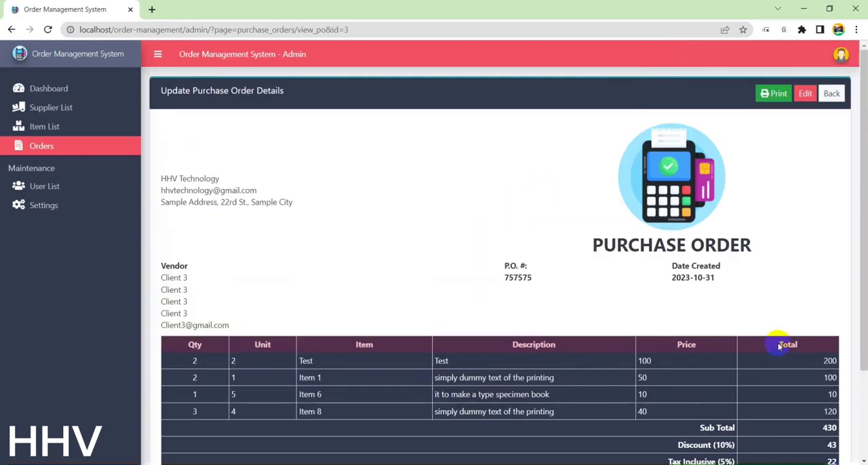Bookmark this page with the star icon
The height and width of the screenshot is (465, 868).
743,30
